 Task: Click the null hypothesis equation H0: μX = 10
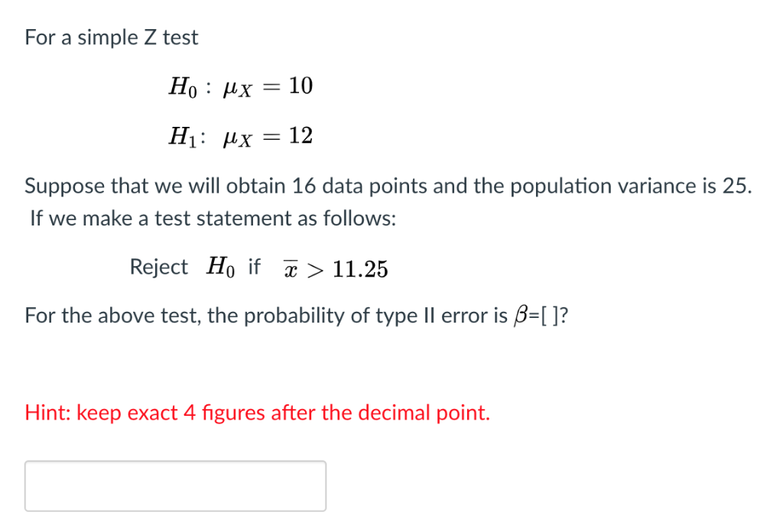[240, 86]
